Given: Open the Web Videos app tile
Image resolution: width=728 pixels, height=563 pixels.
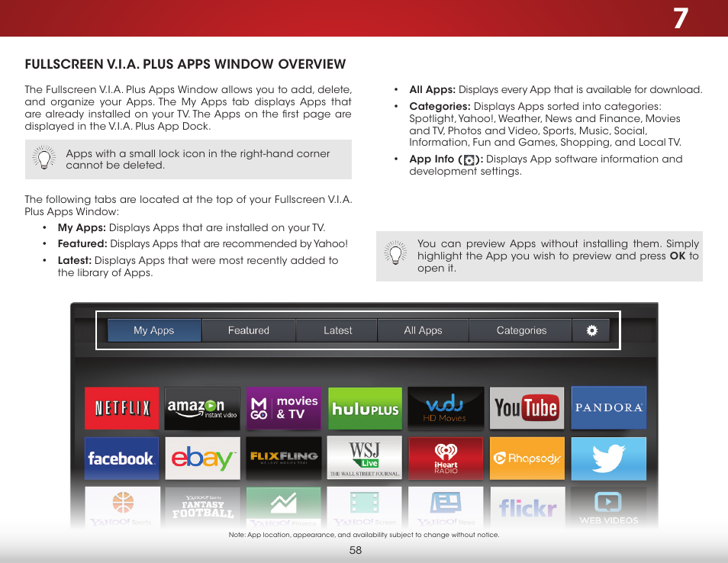Looking at the screenshot, I should (609, 507).
